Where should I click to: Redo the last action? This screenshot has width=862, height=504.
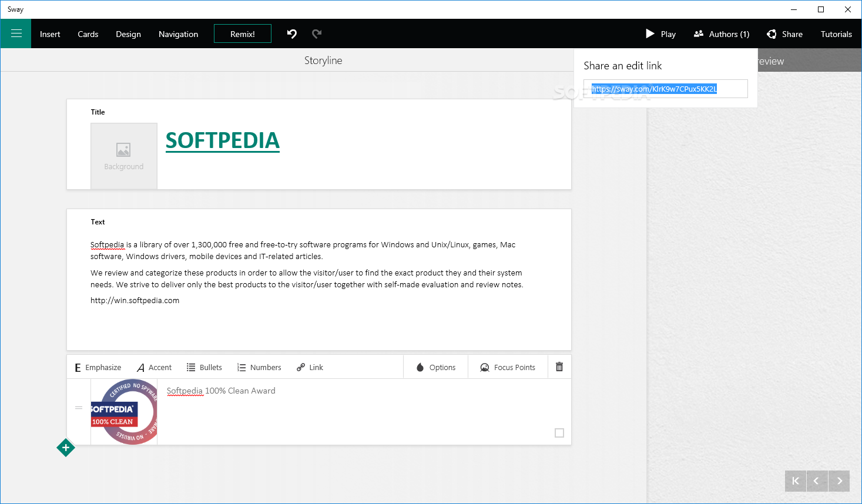317,34
